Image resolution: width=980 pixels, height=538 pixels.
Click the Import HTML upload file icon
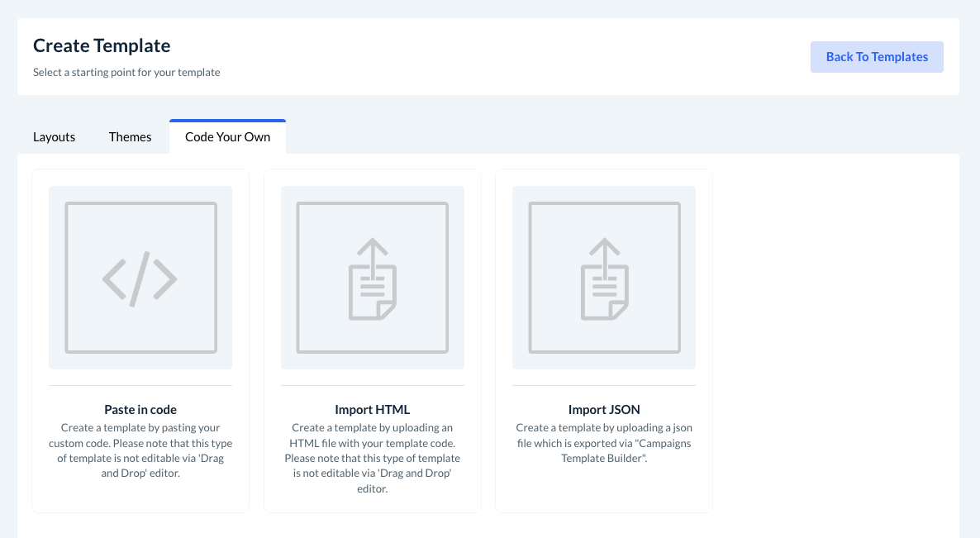pos(373,278)
